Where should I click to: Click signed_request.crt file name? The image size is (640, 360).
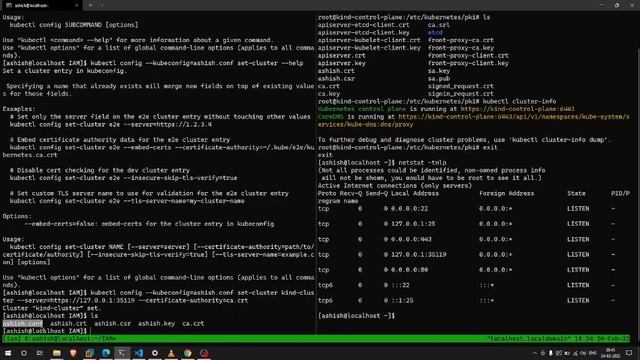point(461,86)
